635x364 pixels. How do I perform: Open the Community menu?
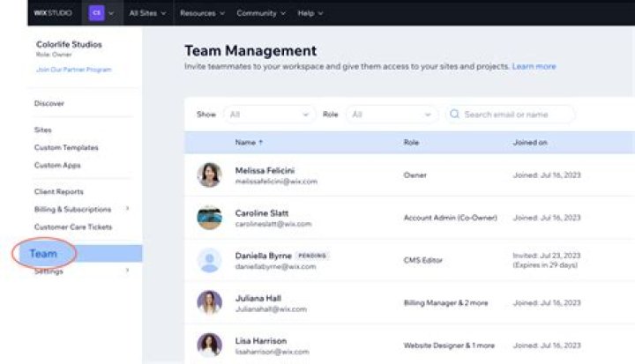point(261,13)
